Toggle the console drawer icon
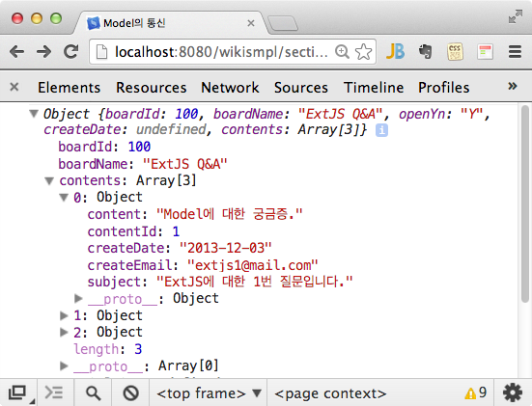 pos(54,393)
